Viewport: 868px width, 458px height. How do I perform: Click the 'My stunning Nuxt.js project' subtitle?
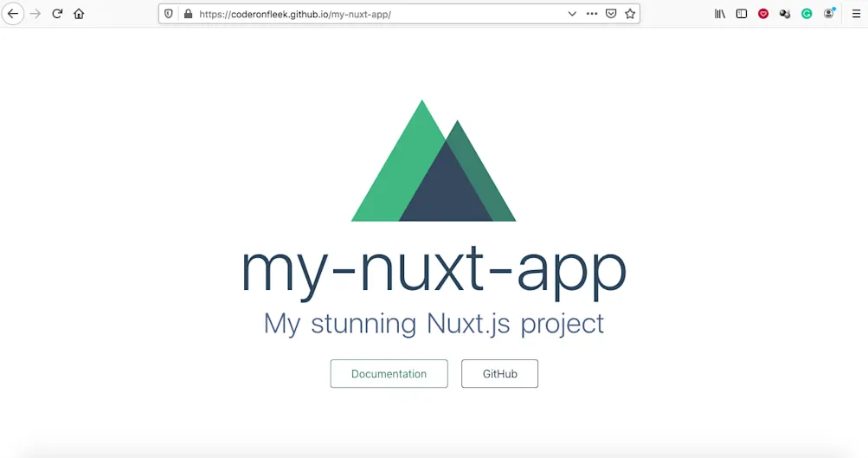pyautogui.click(x=434, y=324)
